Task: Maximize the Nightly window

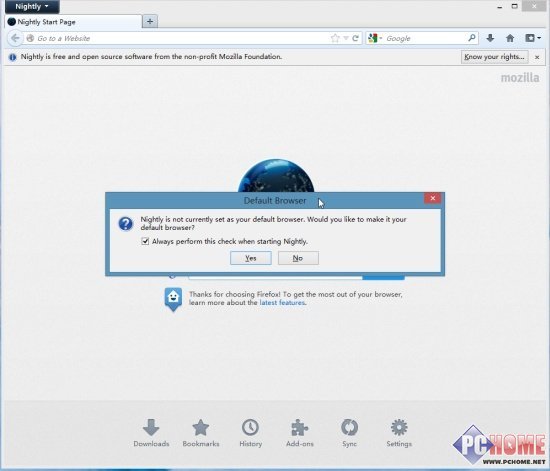Action: 514,6
